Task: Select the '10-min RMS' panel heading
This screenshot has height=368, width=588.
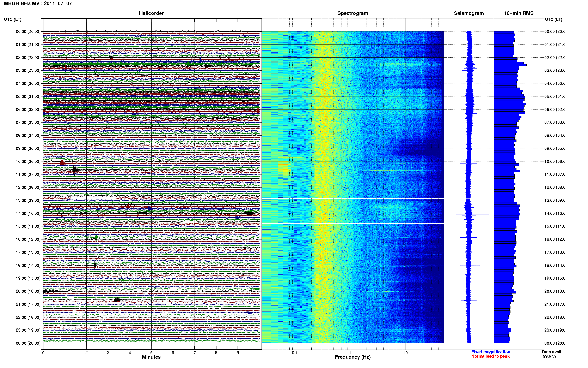Action: tap(519, 13)
